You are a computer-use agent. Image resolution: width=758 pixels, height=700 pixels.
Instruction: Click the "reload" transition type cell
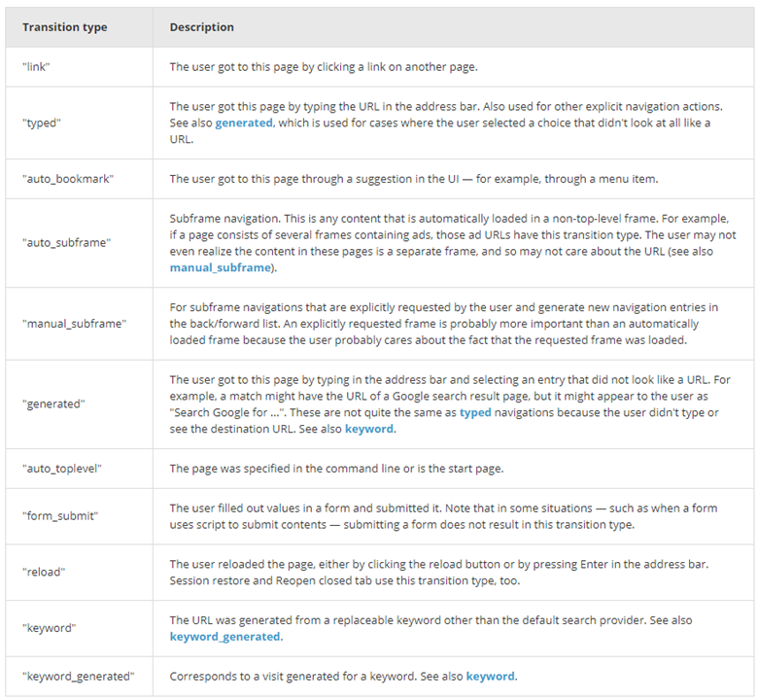point(80,573)
